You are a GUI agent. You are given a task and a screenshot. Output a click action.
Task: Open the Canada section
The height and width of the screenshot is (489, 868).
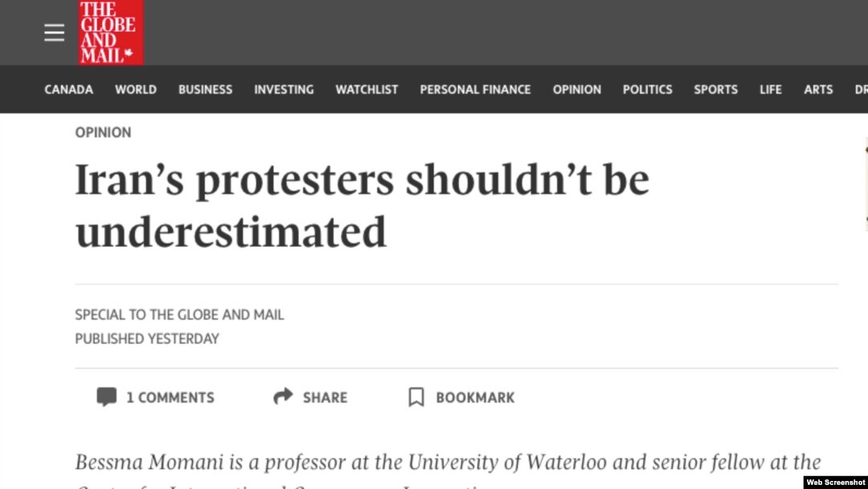coord(68,90)
